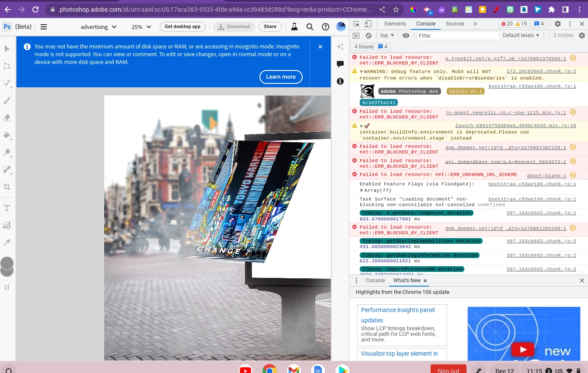Select the Brush tool
This screenshot has width=588, height=373.
pos(7,100)
